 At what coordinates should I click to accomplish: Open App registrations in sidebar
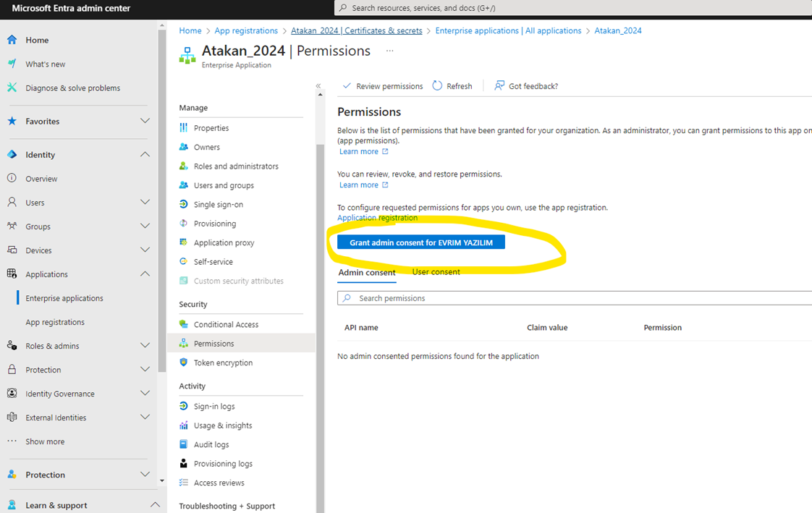(55, 322)
